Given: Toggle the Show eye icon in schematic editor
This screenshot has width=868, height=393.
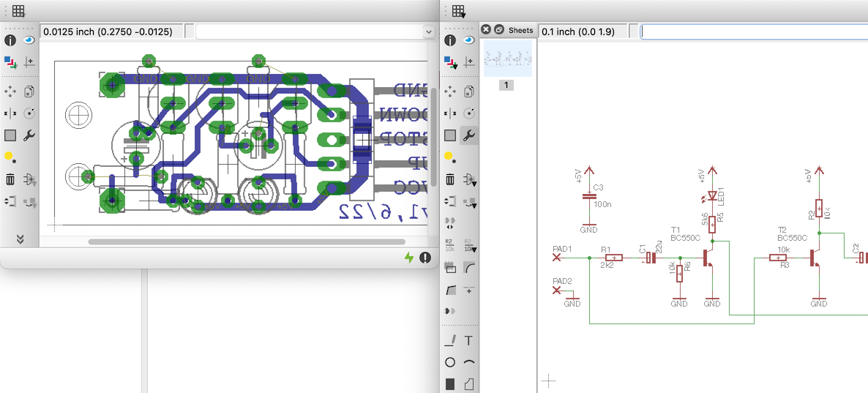Looking at the screenshot, I should [x=468, y=40].
